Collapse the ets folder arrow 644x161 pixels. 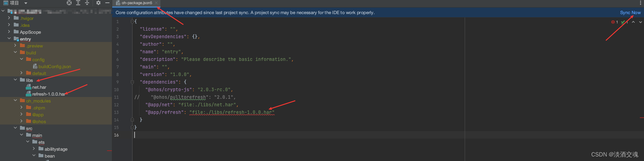point(28,142)
